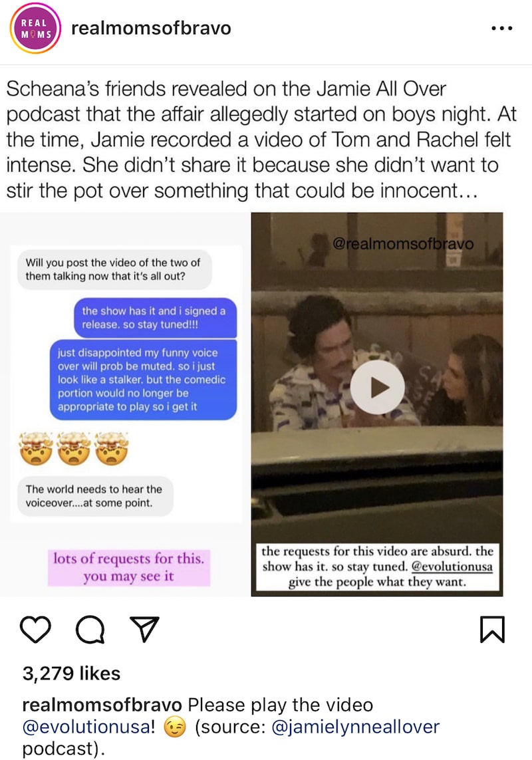Image resolution: width=532 pixels, height=760 pixels.
Task: Tap the 'stay tuned' blue message bubble
Action: point(155,317)
